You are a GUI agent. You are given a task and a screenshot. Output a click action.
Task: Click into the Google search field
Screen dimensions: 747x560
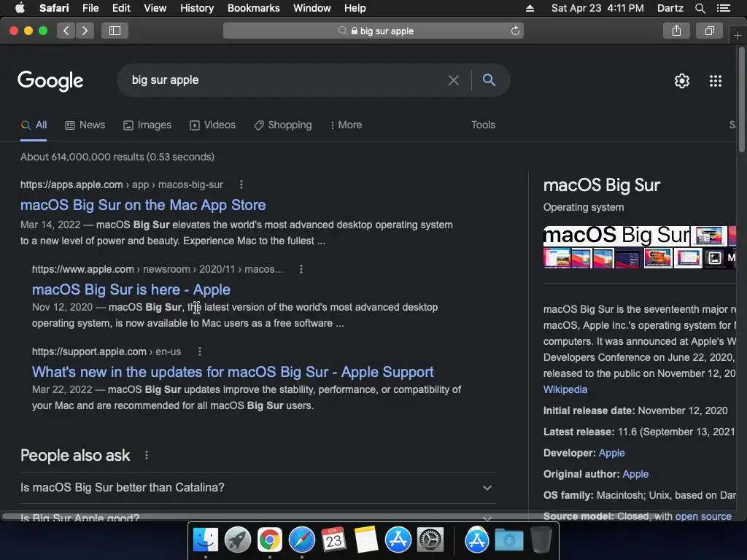tap(286, 80)
